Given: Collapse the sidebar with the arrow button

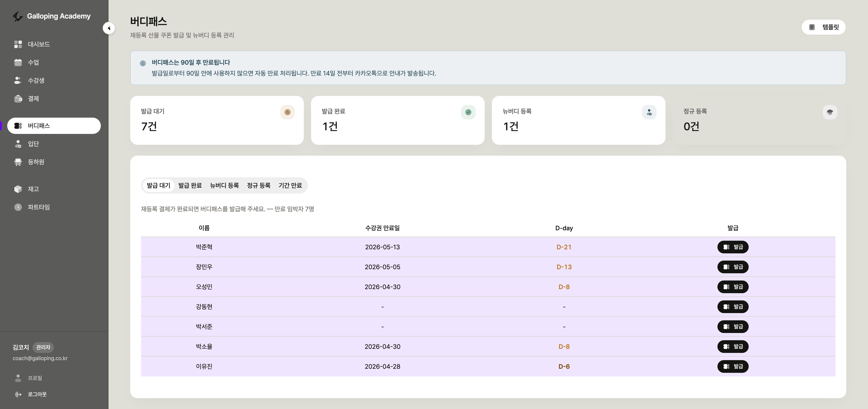Looking at the screenshot, I should pyautogui.click(x=109, y=28).
